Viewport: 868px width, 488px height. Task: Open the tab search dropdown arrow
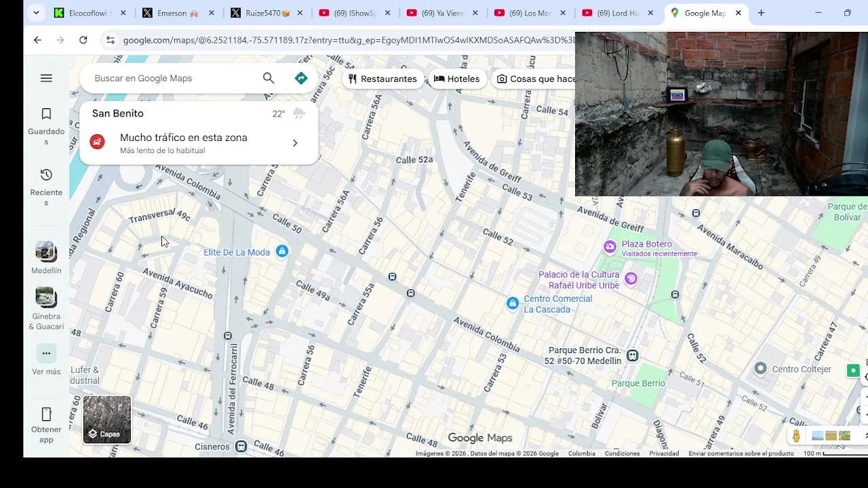36,13
